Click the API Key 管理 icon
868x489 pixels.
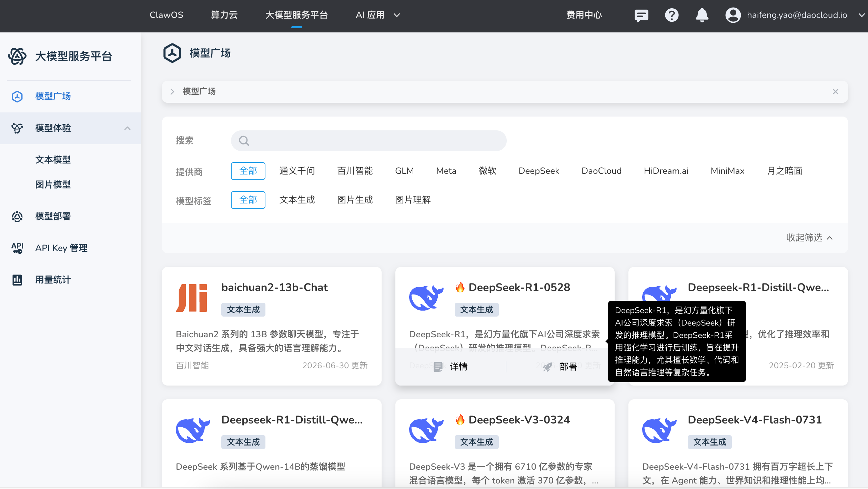(17, 248)
